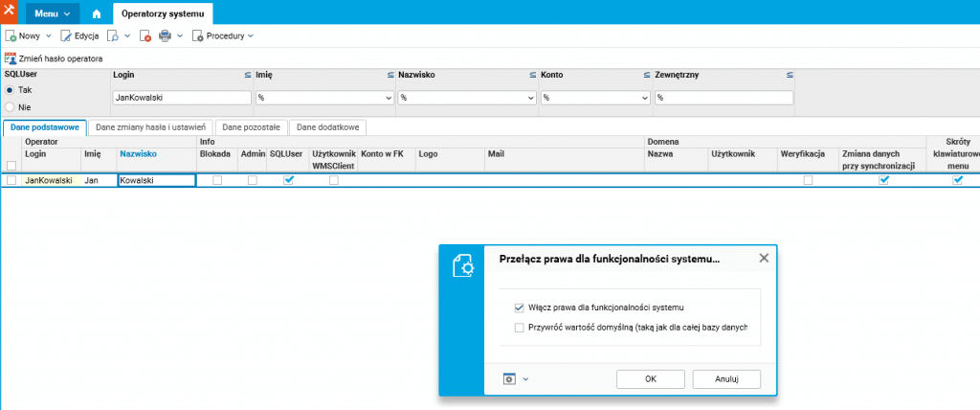Switch to Dane pozostałe tab
Image resolution: width=980 pixels, height=410 pixels.
click(252, 127)
